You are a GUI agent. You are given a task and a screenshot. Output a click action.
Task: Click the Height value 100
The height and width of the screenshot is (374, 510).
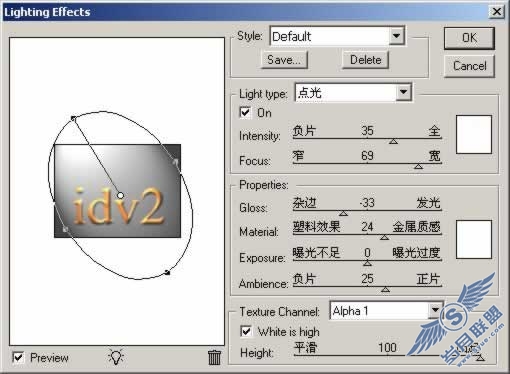coord(387,348)
